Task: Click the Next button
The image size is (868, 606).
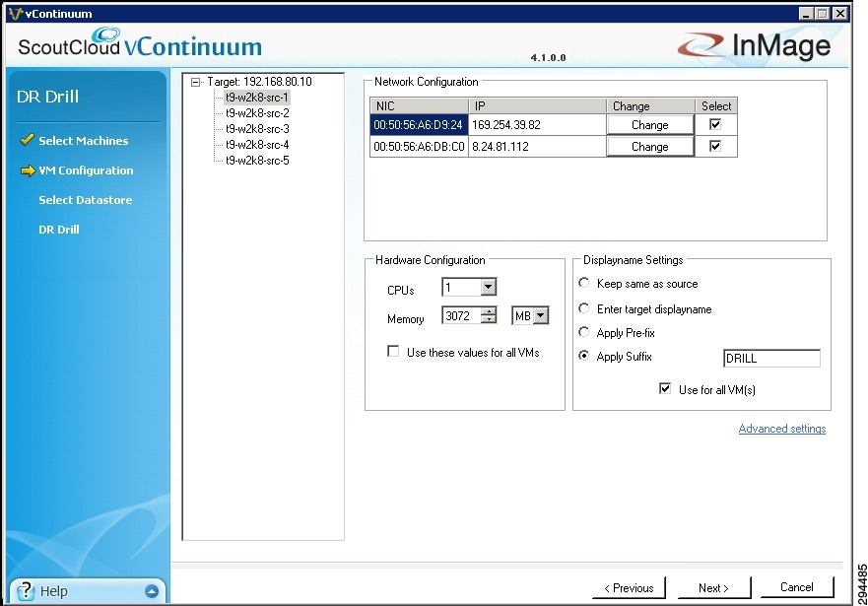Action: click(714, 587)
